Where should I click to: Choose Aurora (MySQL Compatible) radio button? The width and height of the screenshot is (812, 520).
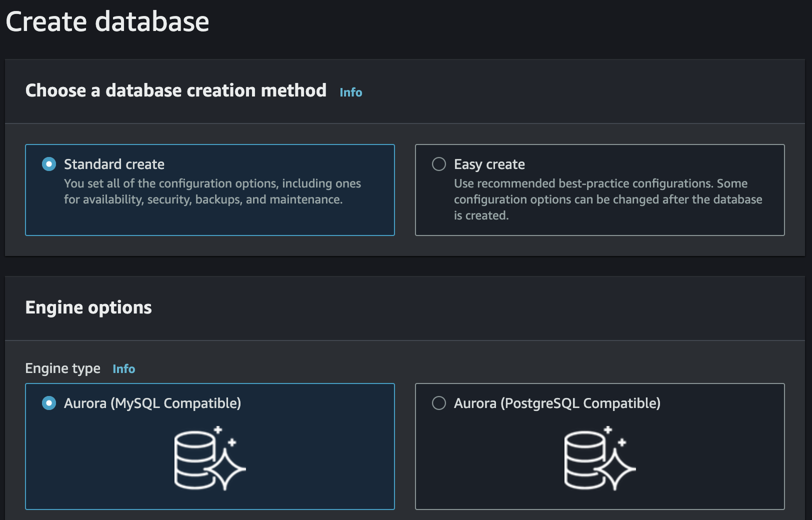(x=49, y=403)
